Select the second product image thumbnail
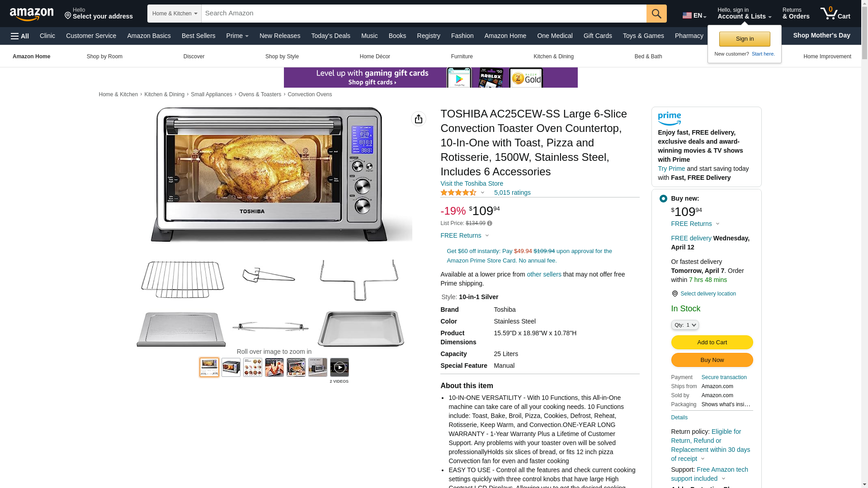Screen dimensions: 868x488 click(x=231, y=367)
